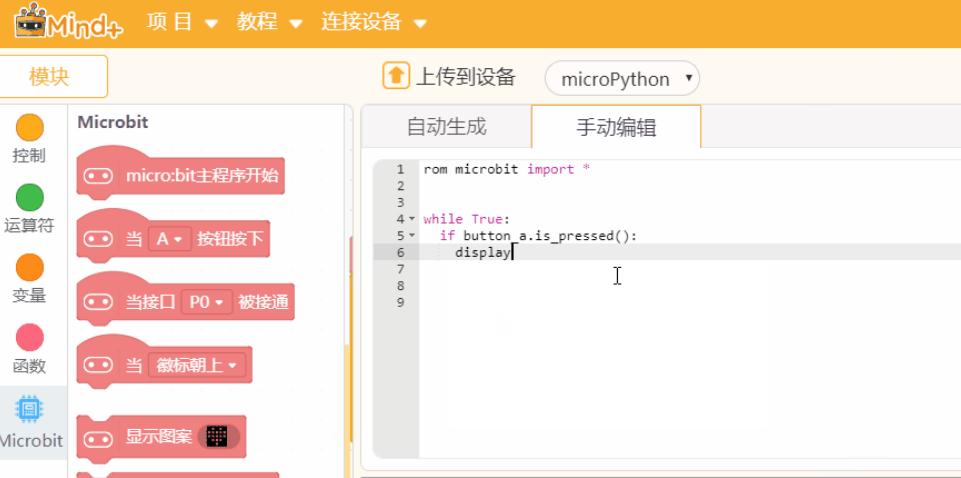
Task: Click the micro:bit icon on 当接口 block
Action: click(98, 302)
